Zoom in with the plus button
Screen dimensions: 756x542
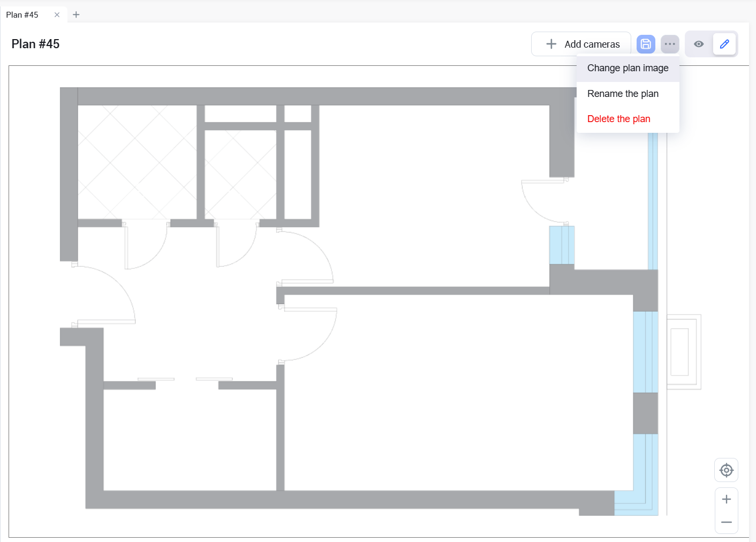click(x=726, y=499)
